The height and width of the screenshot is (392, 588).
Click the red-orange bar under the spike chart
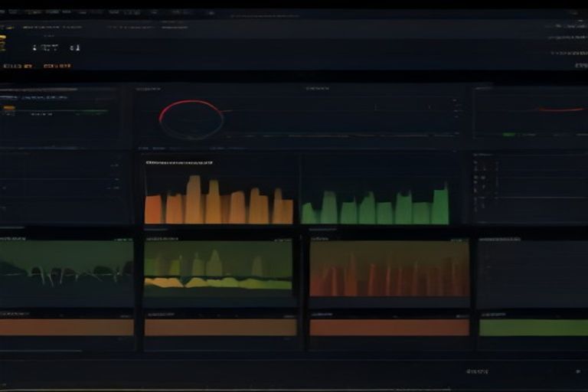click(390, 328)
